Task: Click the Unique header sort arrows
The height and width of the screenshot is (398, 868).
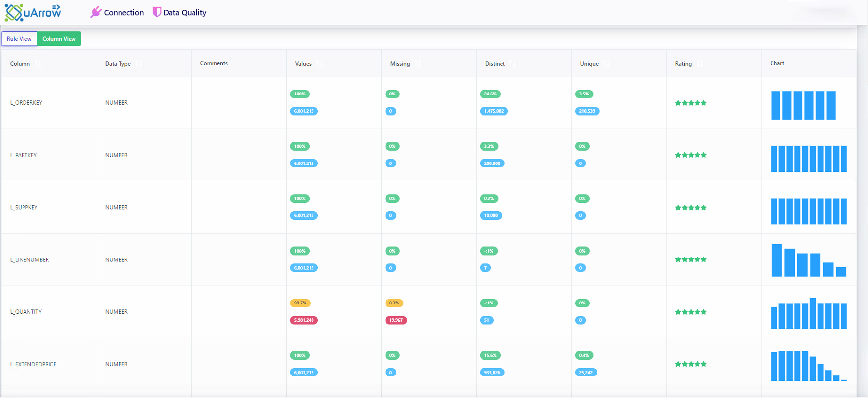Action: [606, 64]
